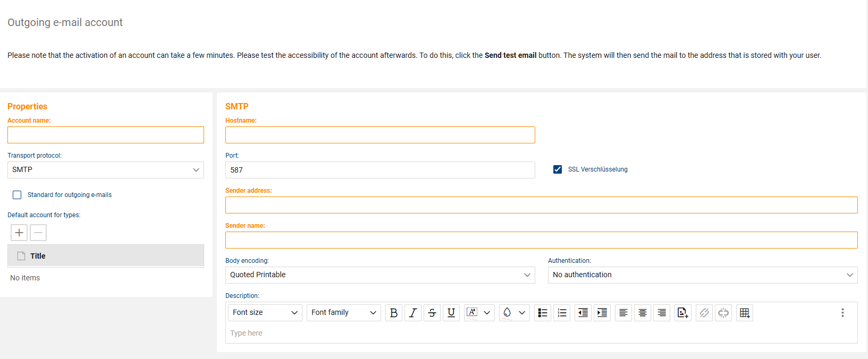
Task: Align text right
Action: (662, 313)
